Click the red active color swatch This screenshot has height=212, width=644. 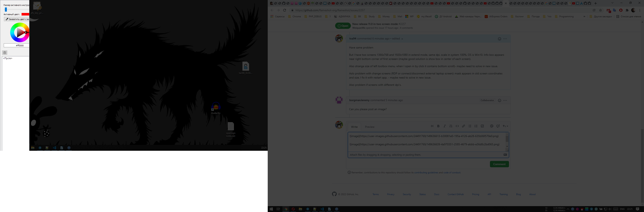(x=25, y=14)
